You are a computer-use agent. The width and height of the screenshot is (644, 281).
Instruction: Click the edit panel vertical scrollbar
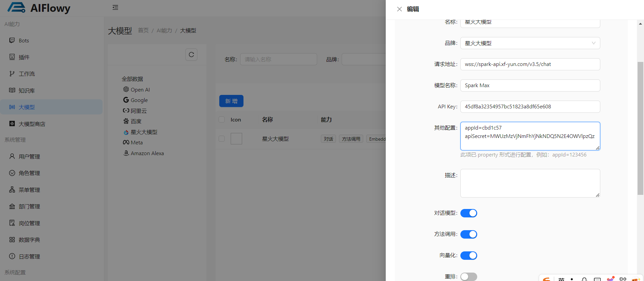tap(640, 128)
